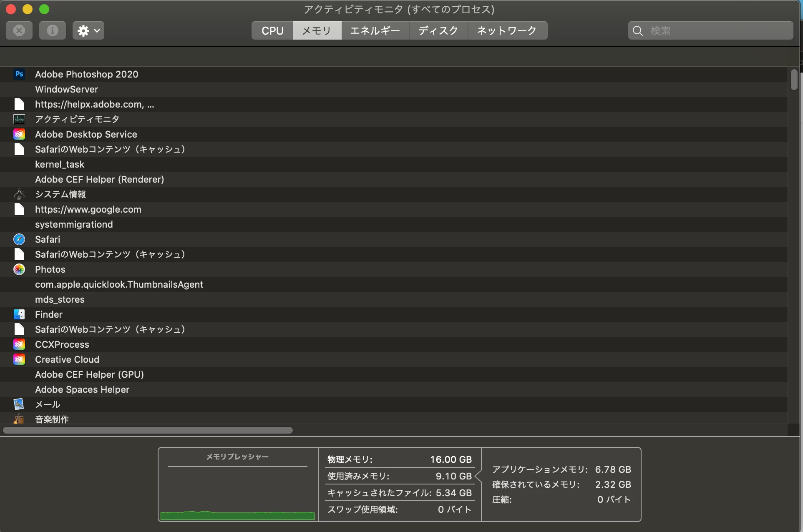
Task: Click the Safari compass icon
Action: pyautogui.click(x=19, y=239)
